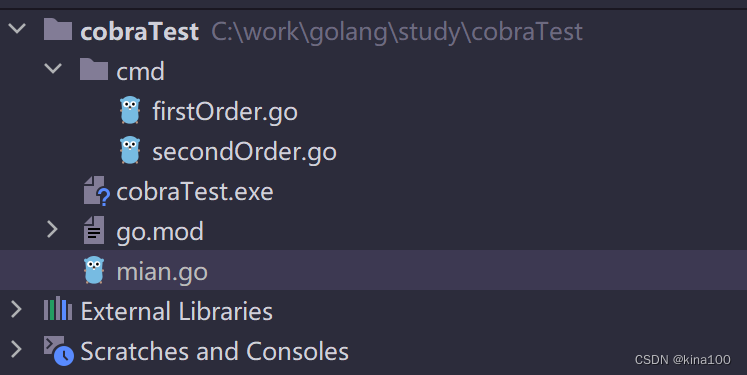Click the cmd folder icon
Screen dimensions: 747x375
(94, 70)
